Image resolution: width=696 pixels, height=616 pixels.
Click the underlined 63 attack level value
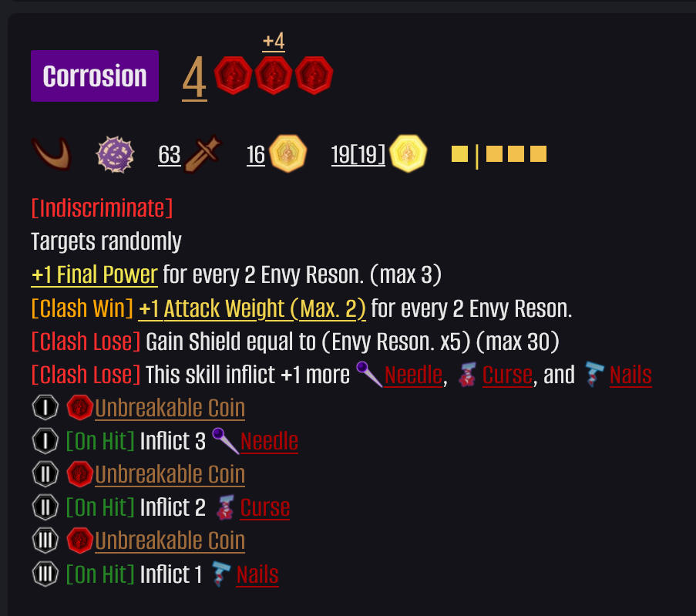coord(170,155)
